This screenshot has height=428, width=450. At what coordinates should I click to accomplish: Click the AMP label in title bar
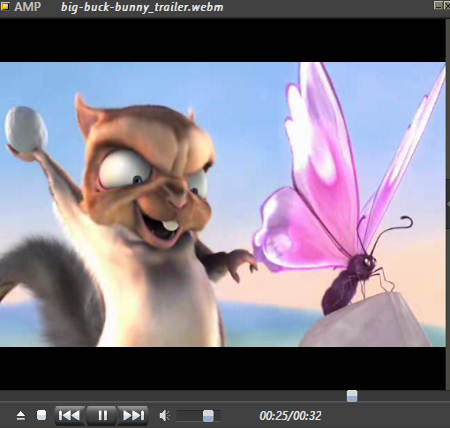click(27, 7)
